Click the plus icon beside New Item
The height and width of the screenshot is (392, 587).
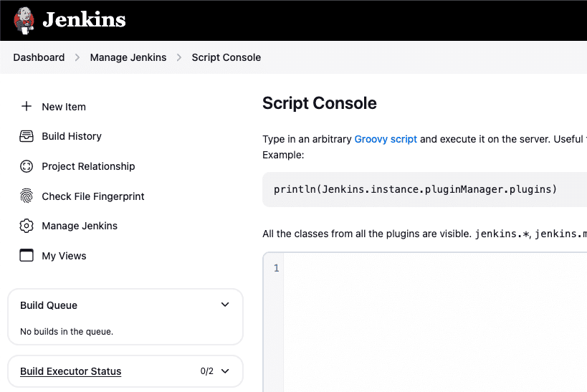click(x=27, y=106)
